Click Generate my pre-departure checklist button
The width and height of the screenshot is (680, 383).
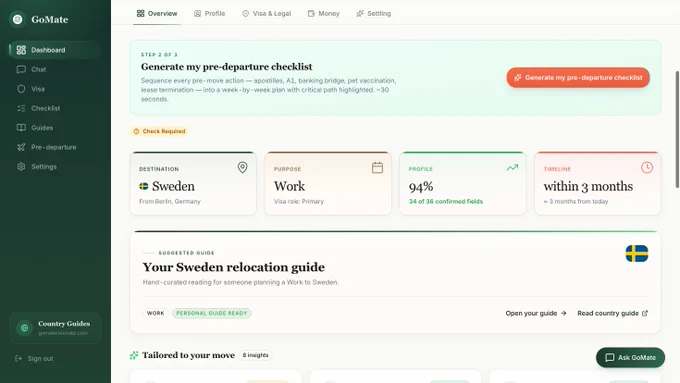point(578,78)
